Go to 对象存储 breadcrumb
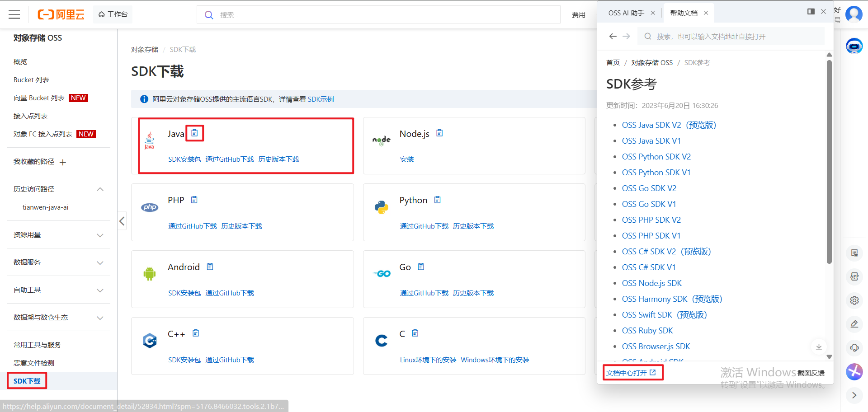Screen dimensions: 868x412 [x=145, y=49]
